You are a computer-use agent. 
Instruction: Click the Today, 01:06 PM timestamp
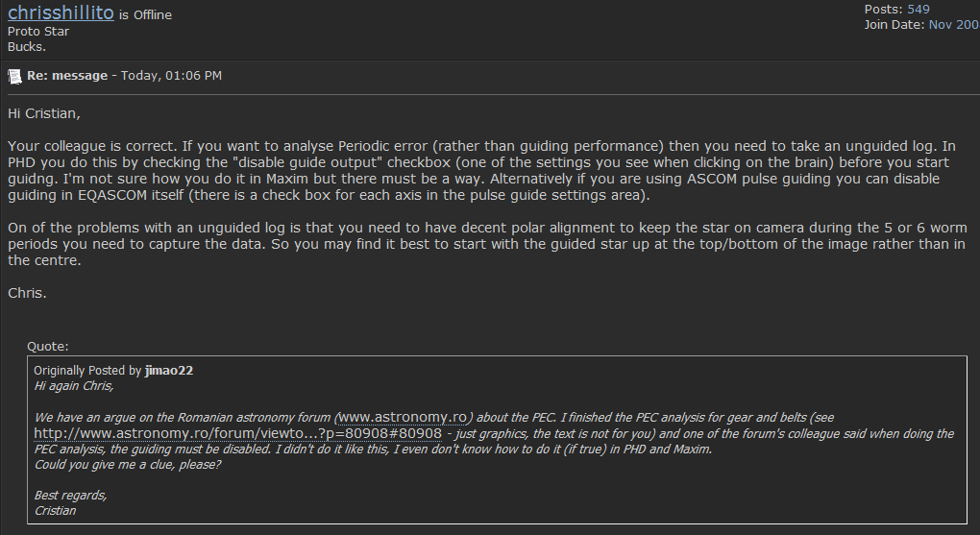[x=171, y=76]
